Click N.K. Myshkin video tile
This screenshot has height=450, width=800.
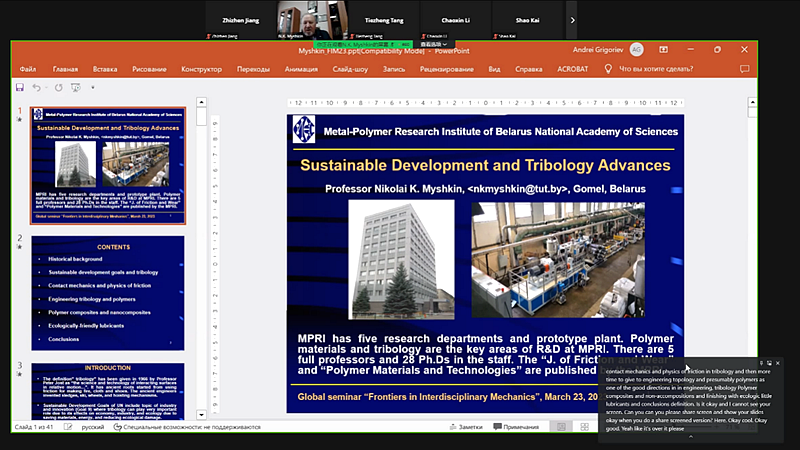[x=312, y=20]
